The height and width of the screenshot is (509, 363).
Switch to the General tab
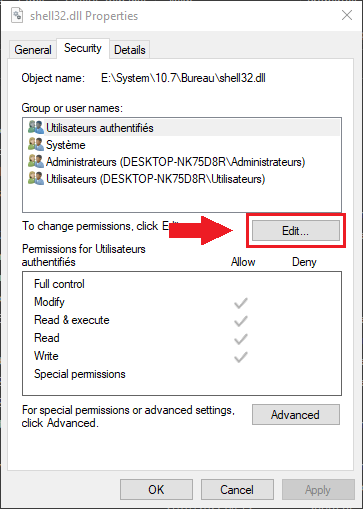point(33,50)
